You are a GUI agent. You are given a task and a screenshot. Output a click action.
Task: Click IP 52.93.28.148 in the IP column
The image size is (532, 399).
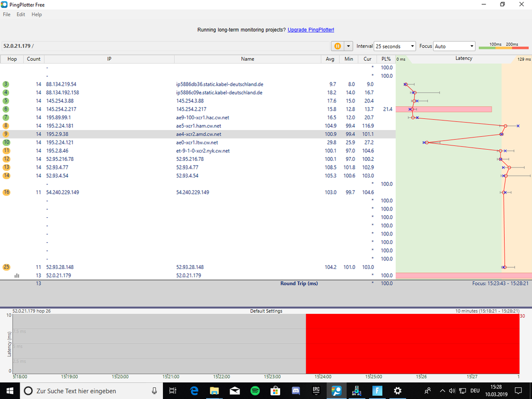(60, 267)
